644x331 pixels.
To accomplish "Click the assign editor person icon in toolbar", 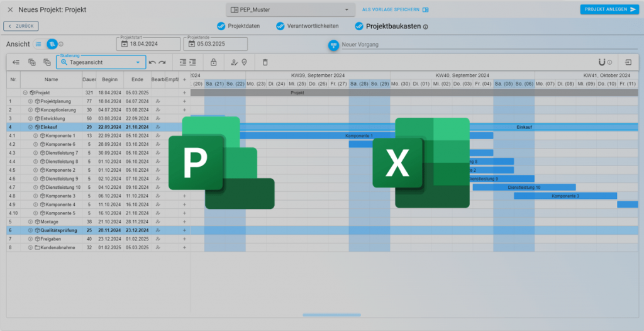I will pyautogui.click(x=235, y=62).
